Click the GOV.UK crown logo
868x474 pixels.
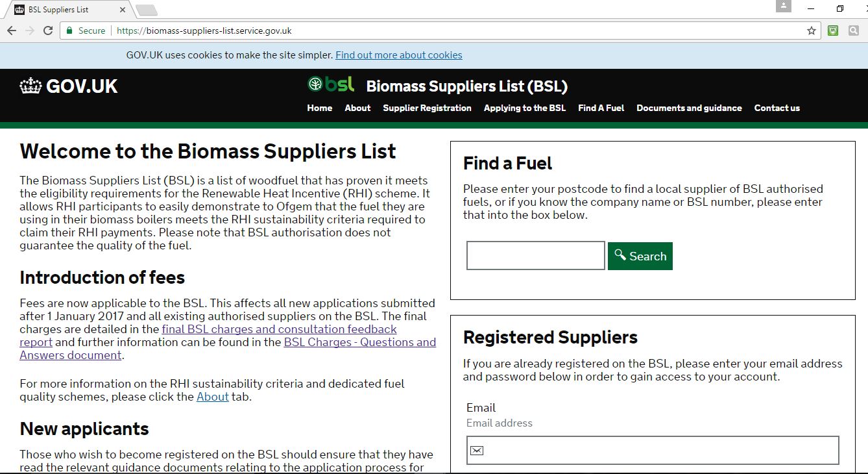(x=30, y=86)
